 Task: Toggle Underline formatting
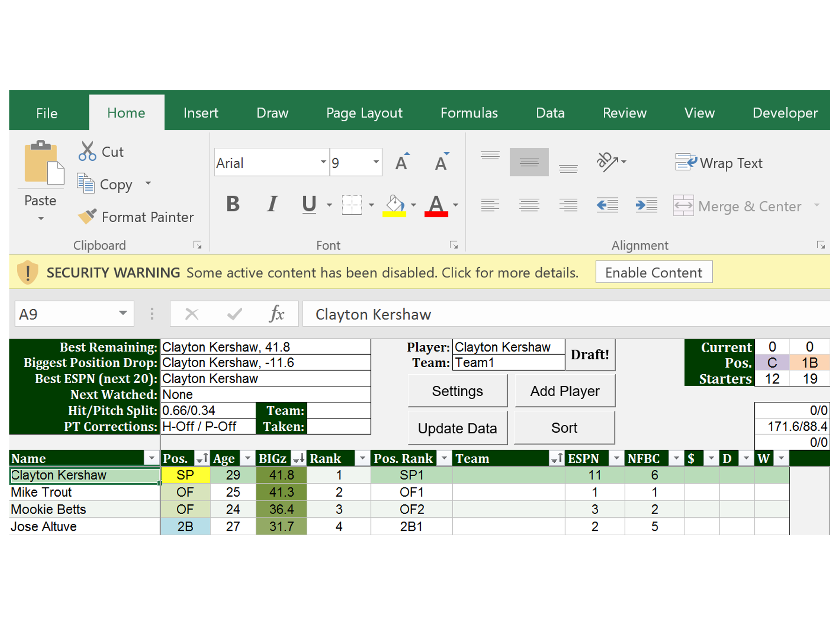pos(309,204)
